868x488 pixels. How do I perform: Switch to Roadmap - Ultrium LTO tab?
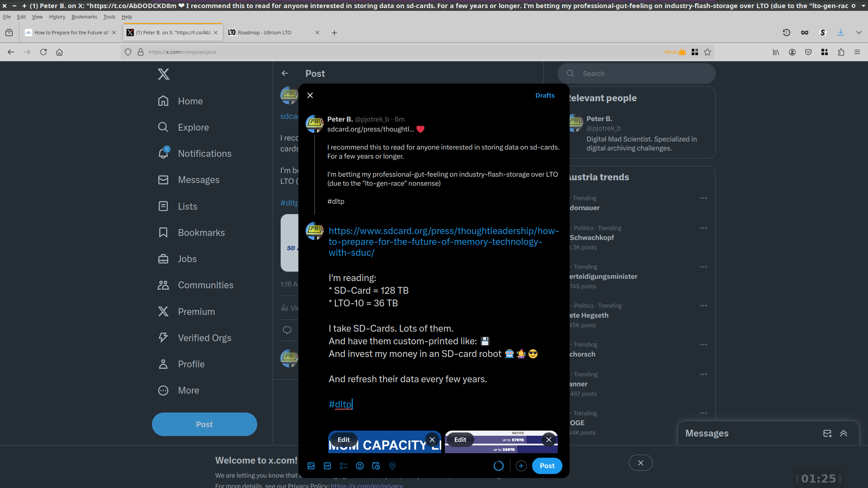(x=264, y=33)
